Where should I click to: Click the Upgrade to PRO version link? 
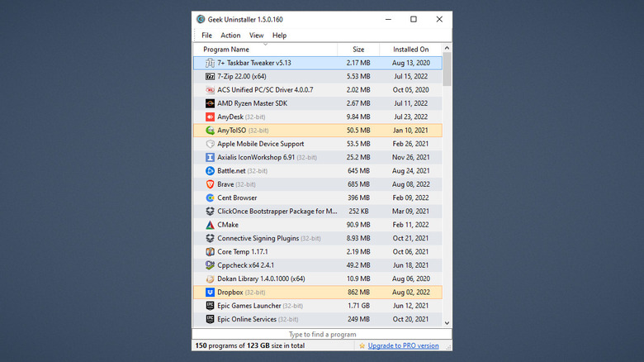pyautogui.click(x=403, y=345)
